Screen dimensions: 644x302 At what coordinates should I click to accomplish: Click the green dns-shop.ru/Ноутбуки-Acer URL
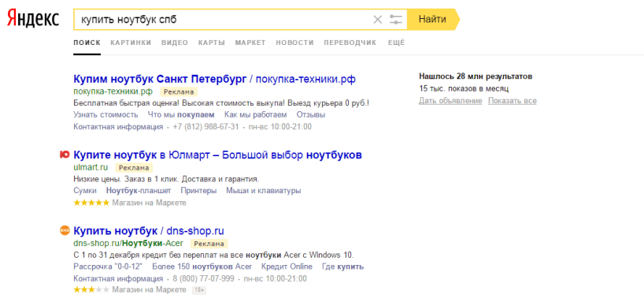(x=128, y=243)
